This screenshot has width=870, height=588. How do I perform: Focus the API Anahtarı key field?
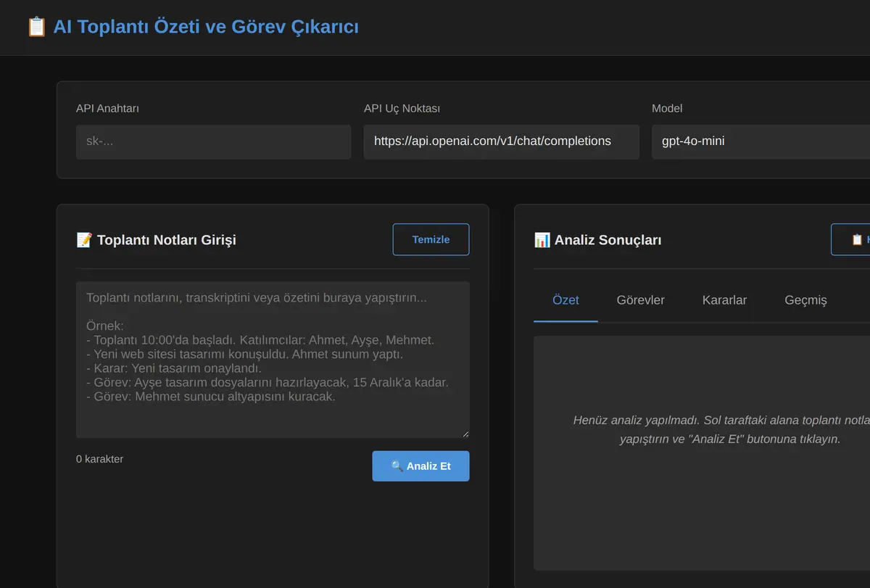[x=213, y=141]
